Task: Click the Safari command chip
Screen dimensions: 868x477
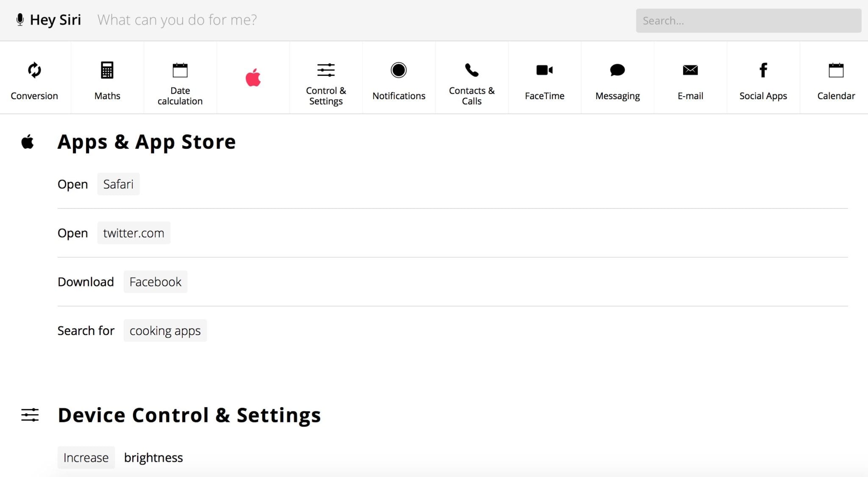Action: click(118, 184)
